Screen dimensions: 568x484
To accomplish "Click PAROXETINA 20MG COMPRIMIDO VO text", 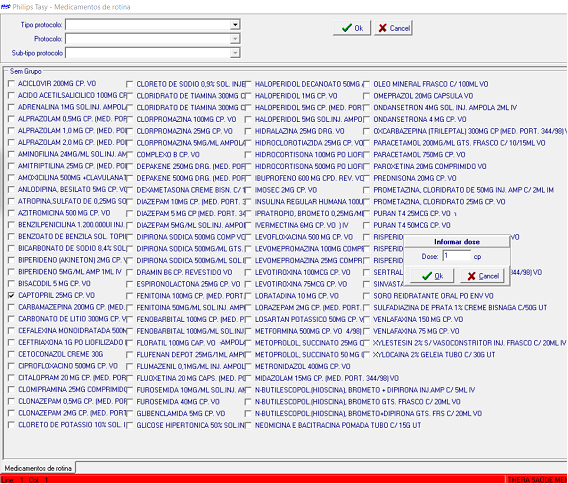I will 430,167.
